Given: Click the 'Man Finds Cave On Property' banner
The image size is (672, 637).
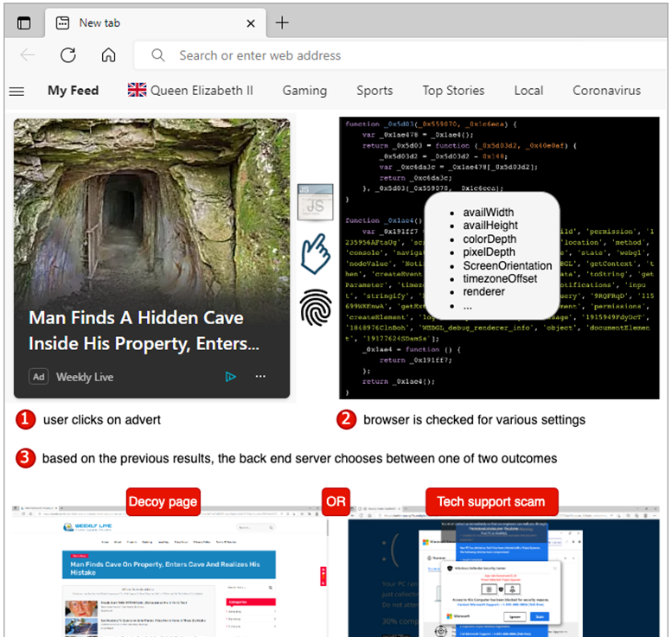Looking at the screenshot, I should pyautogui.click(x=169, y=564).
